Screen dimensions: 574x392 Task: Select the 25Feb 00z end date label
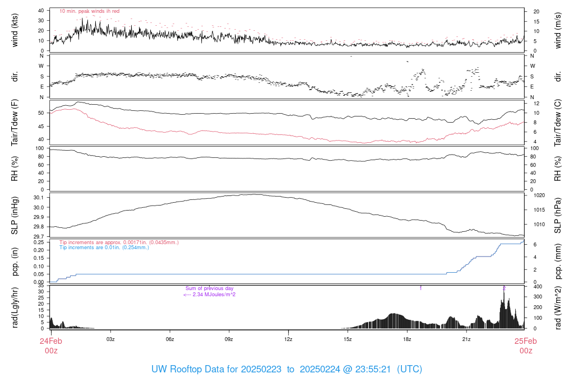pos(525,346)
